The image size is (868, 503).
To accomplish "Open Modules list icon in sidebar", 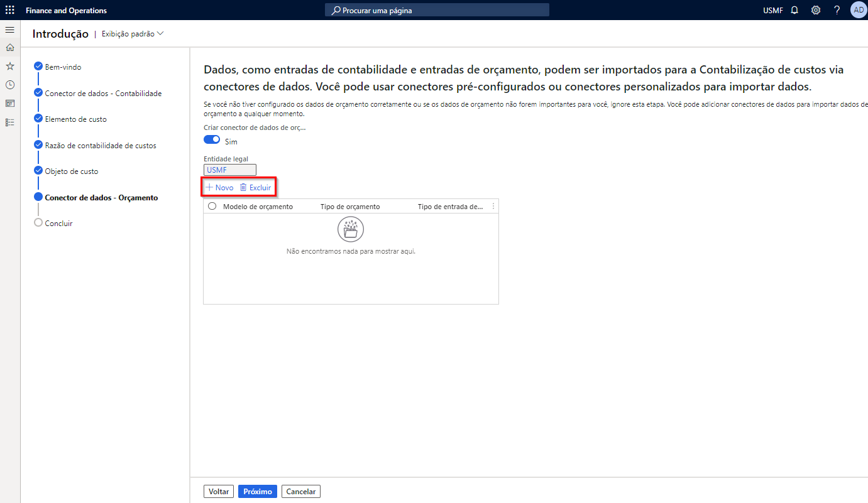I will coord(10,122).
